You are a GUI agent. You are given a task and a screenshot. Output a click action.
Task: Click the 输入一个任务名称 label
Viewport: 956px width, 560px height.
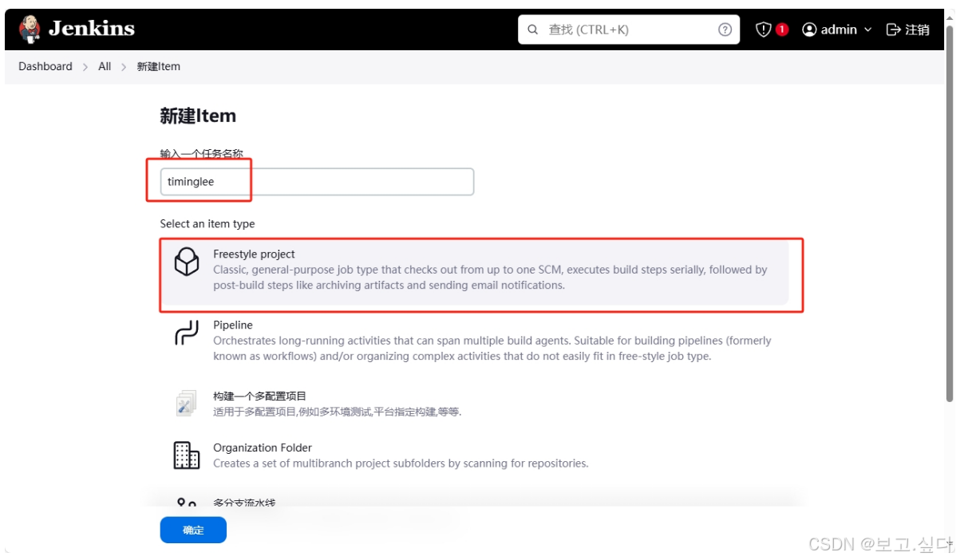pyautogui.click(x=201, y=153)
